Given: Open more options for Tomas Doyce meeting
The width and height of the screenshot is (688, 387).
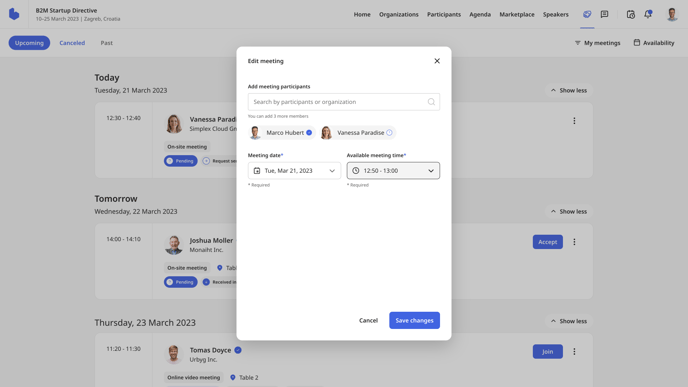Looking at the screenshot, I should coord(574,351).
